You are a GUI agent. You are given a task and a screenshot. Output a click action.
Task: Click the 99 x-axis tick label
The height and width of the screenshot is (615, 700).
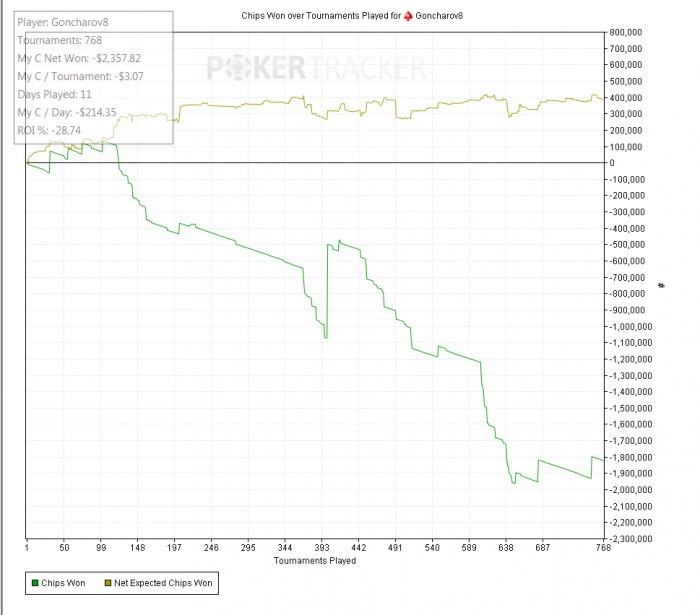point(101,548)
